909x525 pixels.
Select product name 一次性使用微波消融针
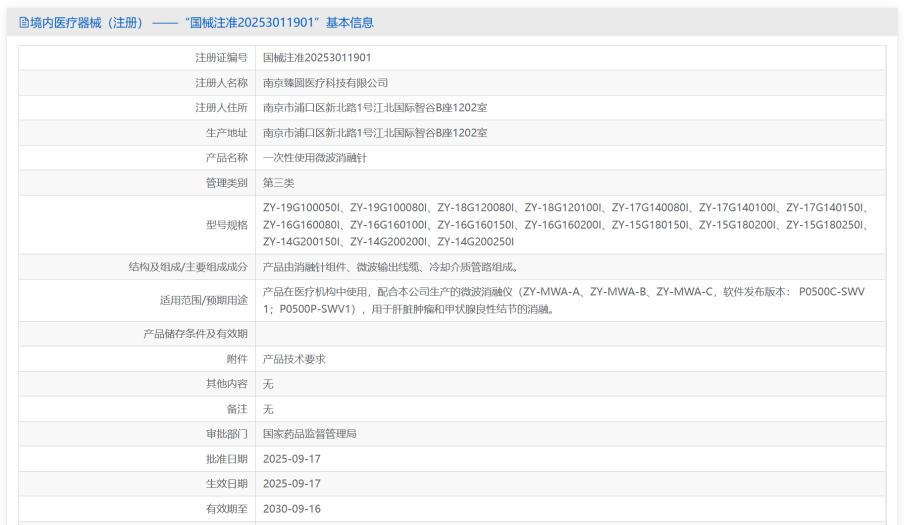315,158
